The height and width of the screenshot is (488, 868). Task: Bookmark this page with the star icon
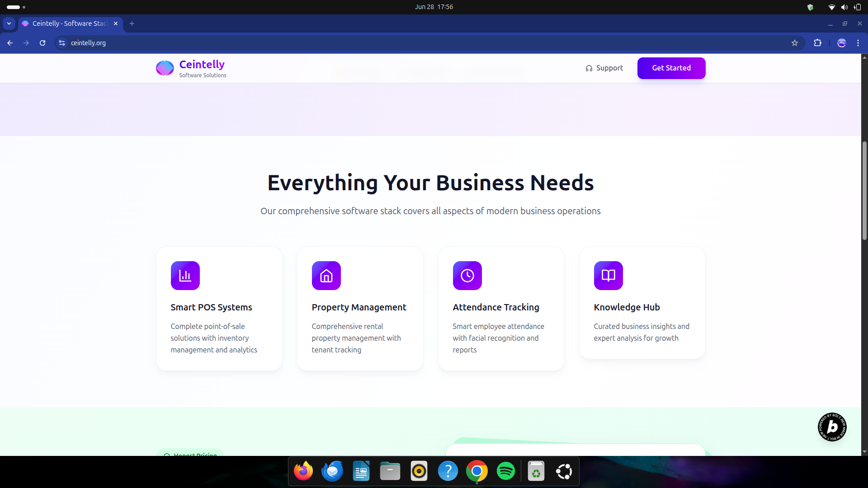pos(795,43)
